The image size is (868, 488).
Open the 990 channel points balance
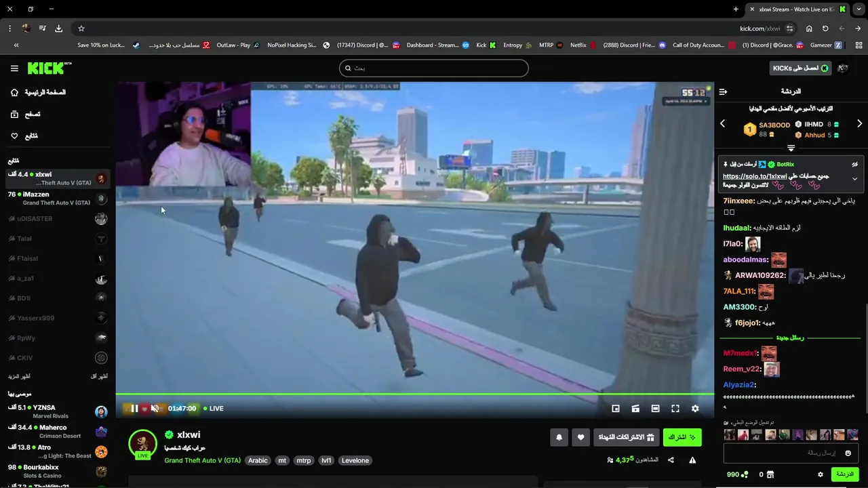pyautogui.click(x=737, y=474)
